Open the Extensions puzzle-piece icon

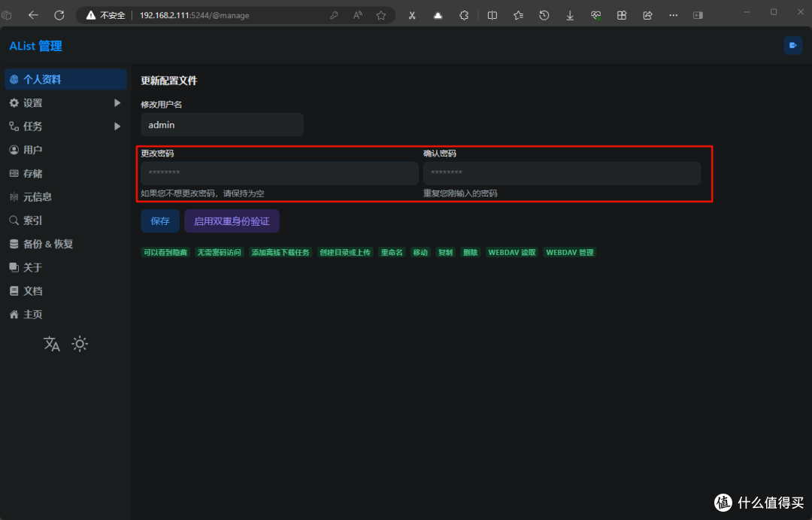tap(464, 15)
